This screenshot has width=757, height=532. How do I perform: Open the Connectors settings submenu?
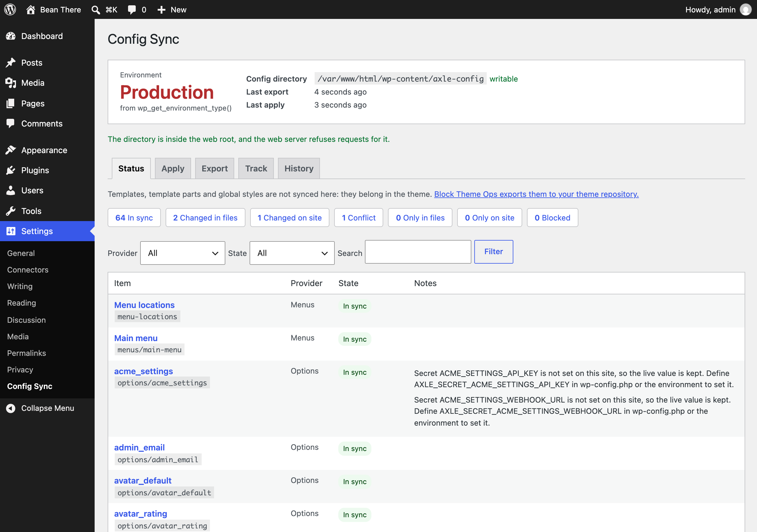[28, 270]
